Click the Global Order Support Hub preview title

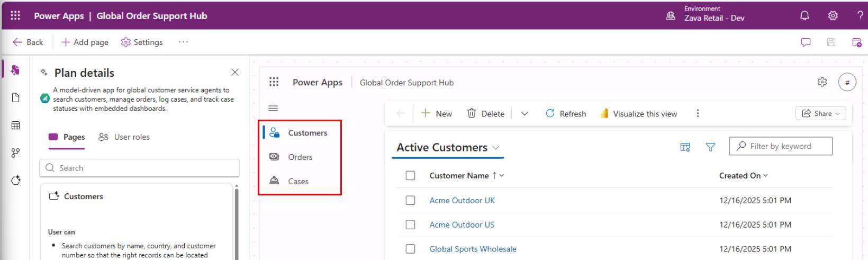coord(406,83)
